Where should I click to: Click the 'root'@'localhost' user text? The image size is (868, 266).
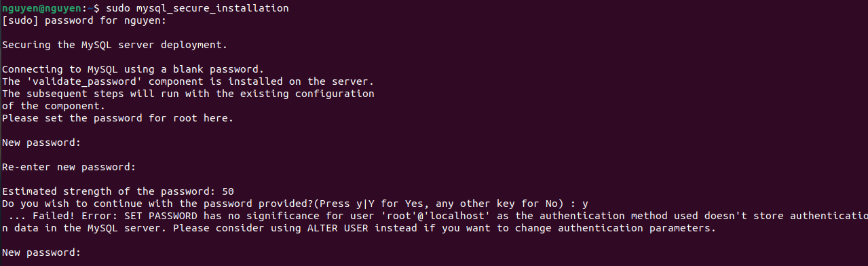click(436, 216)
